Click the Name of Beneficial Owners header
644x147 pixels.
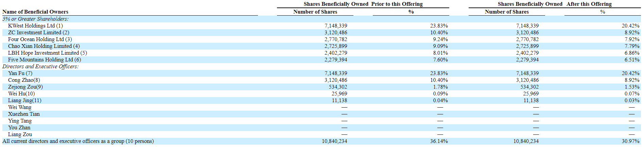click(35, 12)
